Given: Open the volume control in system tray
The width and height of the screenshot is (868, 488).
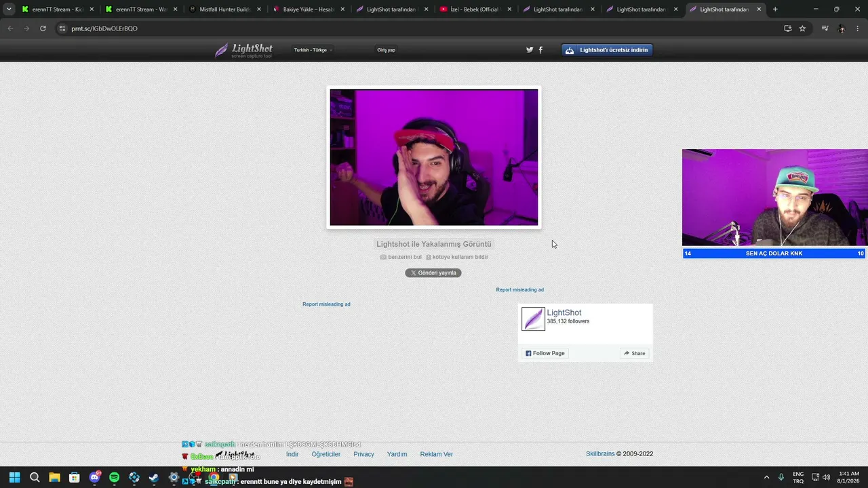Looking at the screenshot, I should point(826,477).
